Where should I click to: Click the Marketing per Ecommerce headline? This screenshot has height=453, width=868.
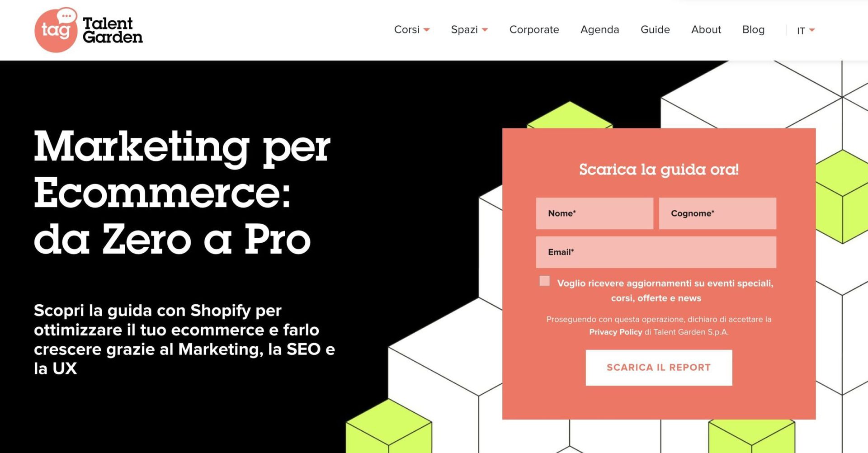pyautogui.click(x=182, y=193)
